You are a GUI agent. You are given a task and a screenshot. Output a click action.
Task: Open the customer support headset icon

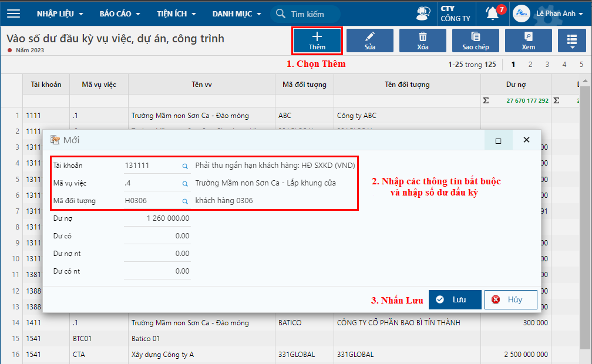423,14
